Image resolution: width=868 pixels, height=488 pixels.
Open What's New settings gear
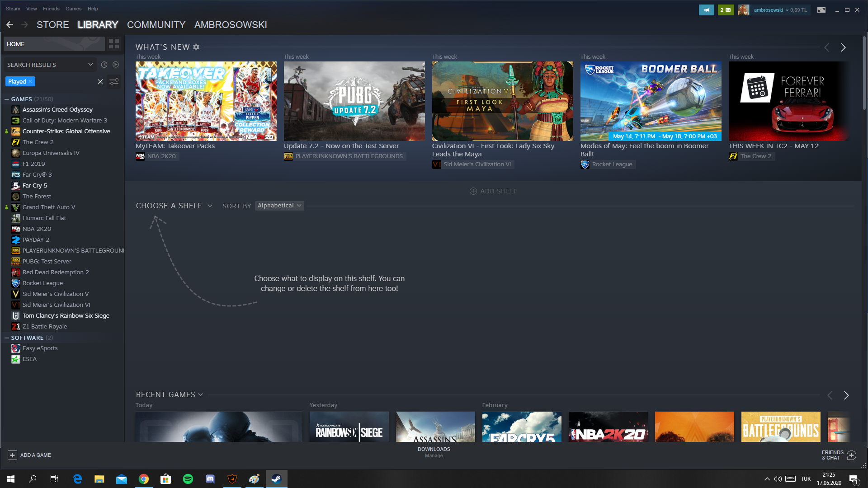click(196, 47)
